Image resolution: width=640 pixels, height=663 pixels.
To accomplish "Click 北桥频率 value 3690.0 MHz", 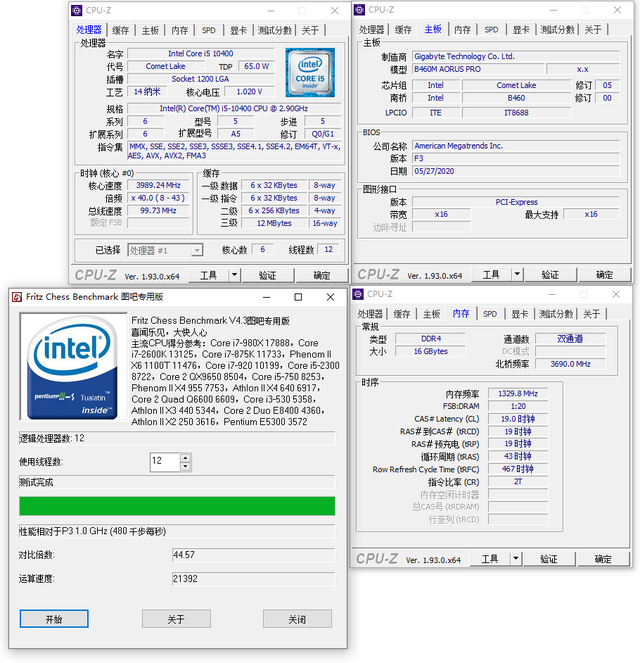I will [x=570, y=364].
